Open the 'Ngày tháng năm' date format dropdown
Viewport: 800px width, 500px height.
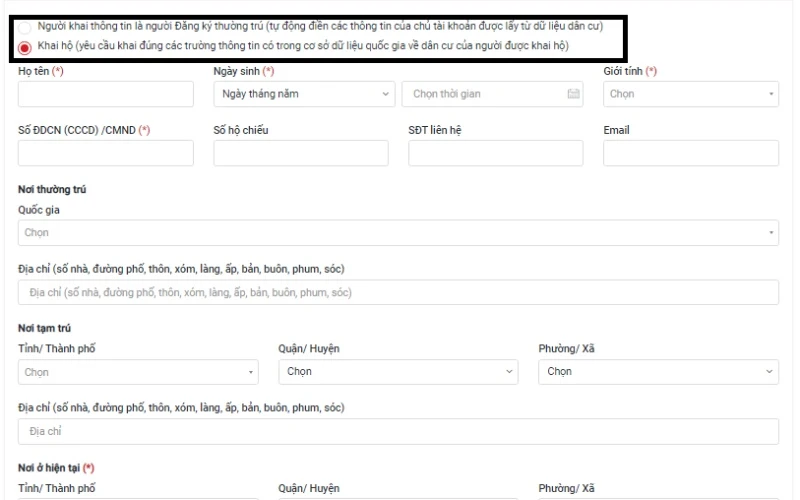tap(300, 94)
